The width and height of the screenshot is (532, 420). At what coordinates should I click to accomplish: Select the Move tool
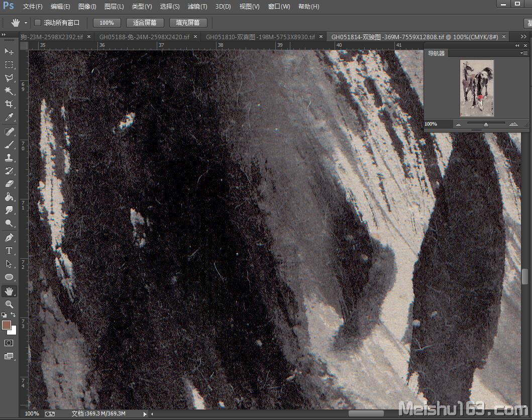pos(9,51)
